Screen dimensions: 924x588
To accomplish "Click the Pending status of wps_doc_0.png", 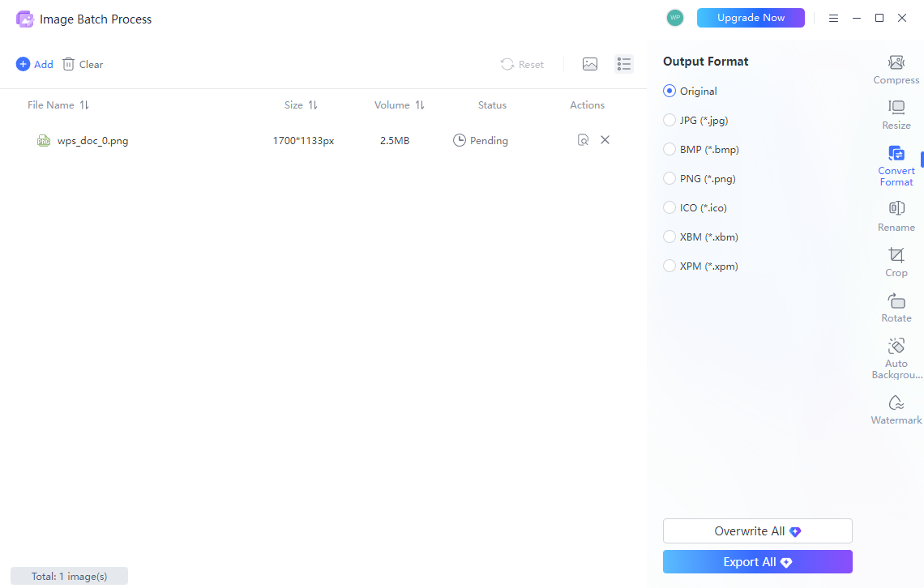I will [x=481, y=140].
